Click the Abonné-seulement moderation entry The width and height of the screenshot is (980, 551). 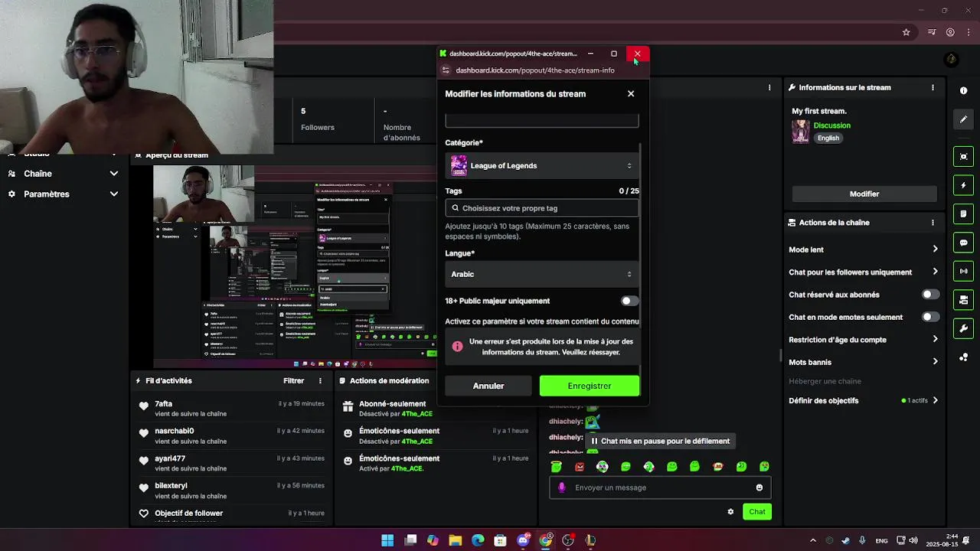pos(436,409)
